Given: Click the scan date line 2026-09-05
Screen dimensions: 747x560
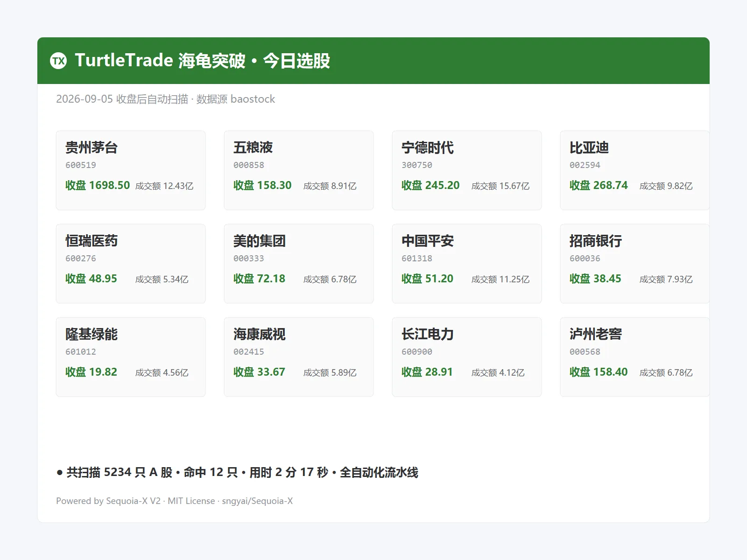Looking at the screenshot, I should pos(165,99).
